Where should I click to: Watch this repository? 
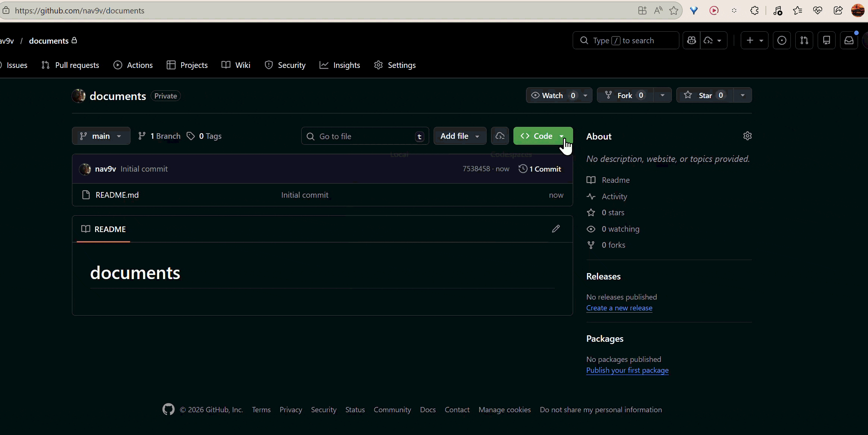(553, 95)
